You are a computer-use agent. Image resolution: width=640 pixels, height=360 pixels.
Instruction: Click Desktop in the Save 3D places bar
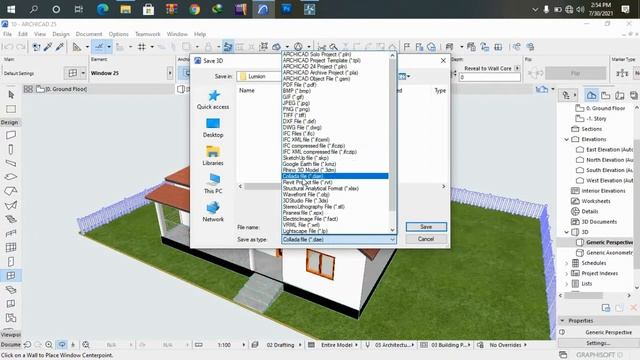coord(213,128)
